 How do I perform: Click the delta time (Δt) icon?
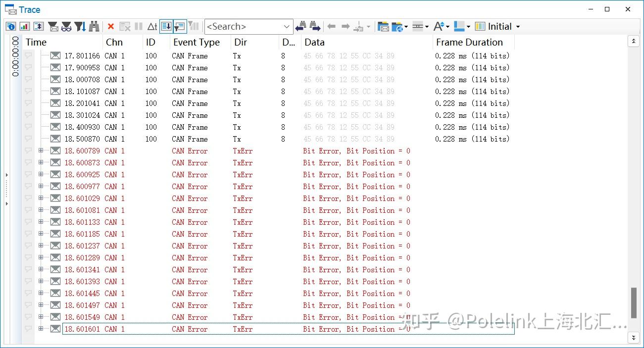tap(152, 27)
